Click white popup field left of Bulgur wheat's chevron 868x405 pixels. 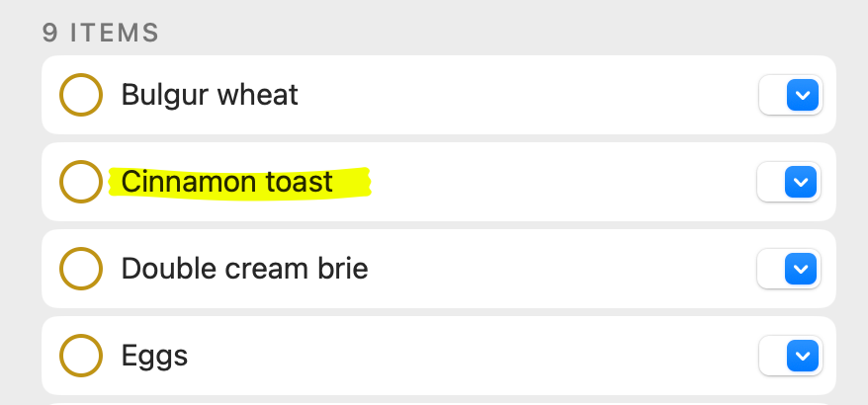(x=772, y=95)
